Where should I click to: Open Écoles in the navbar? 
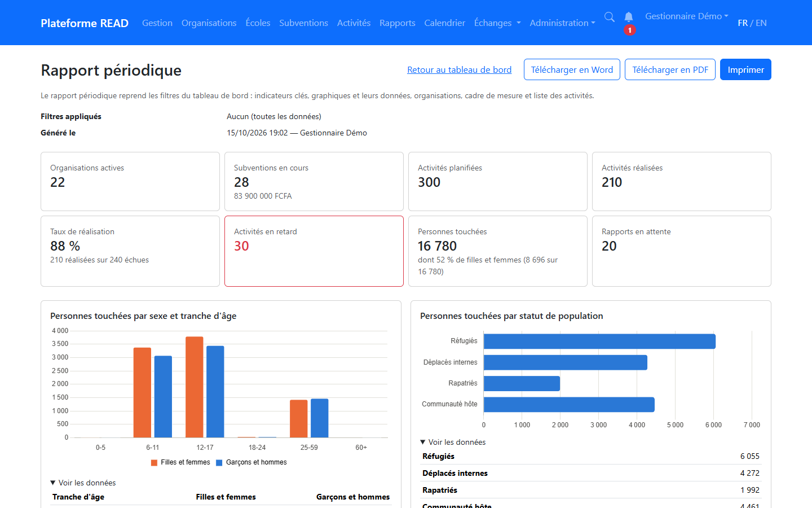(258, 23)
